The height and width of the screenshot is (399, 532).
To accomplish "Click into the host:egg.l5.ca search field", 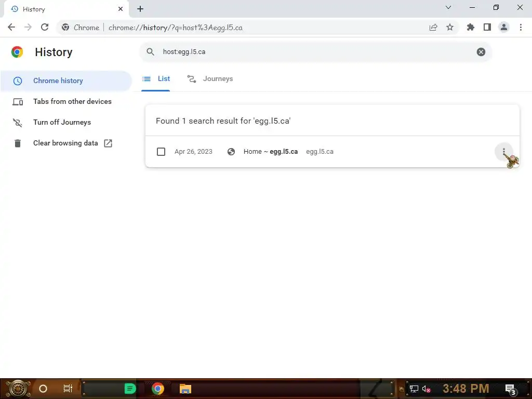I will 315,52.
